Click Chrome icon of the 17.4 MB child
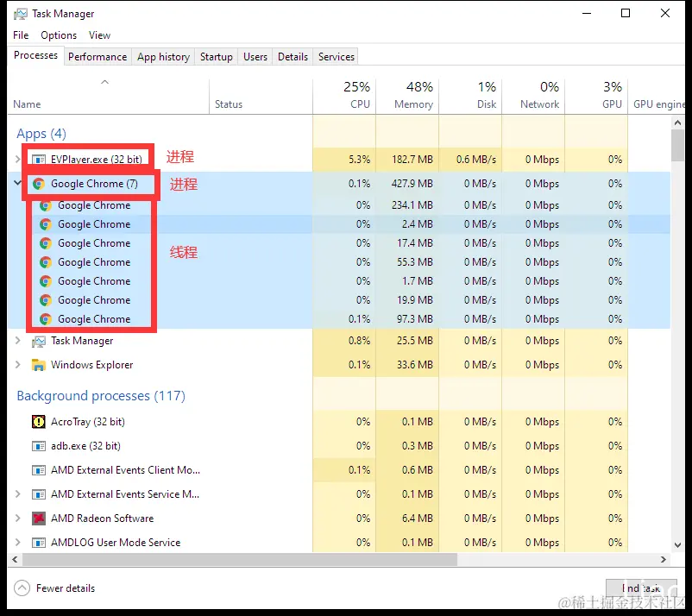The height and width of the screenshot is (616, 692). (x=46, y=243)
